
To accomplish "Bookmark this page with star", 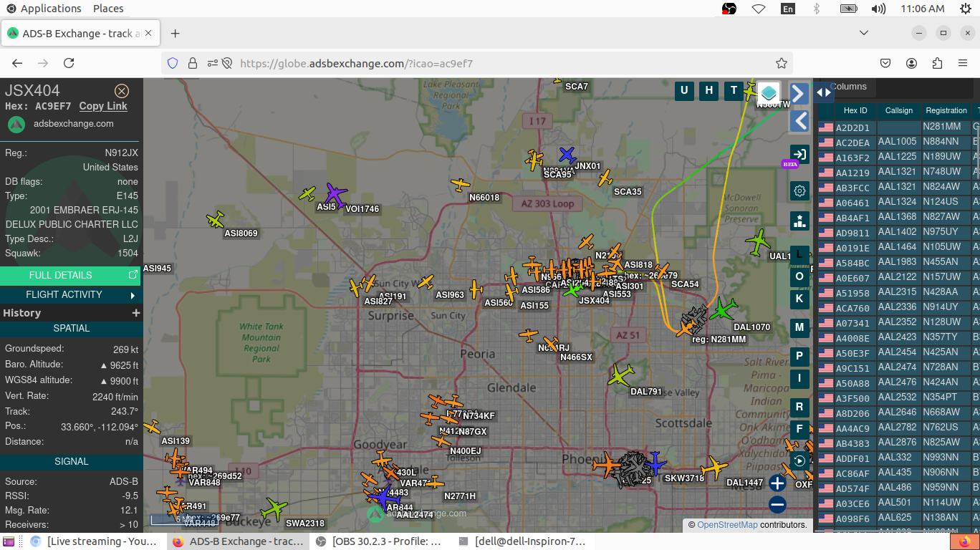I will pyautogui.click(x=782, y=63).
